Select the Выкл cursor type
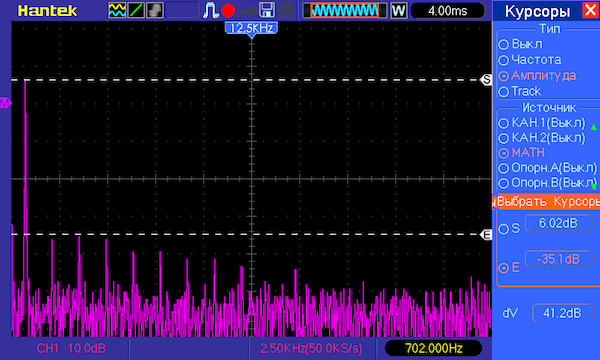600x360 pixels. (x=521, y=44)
